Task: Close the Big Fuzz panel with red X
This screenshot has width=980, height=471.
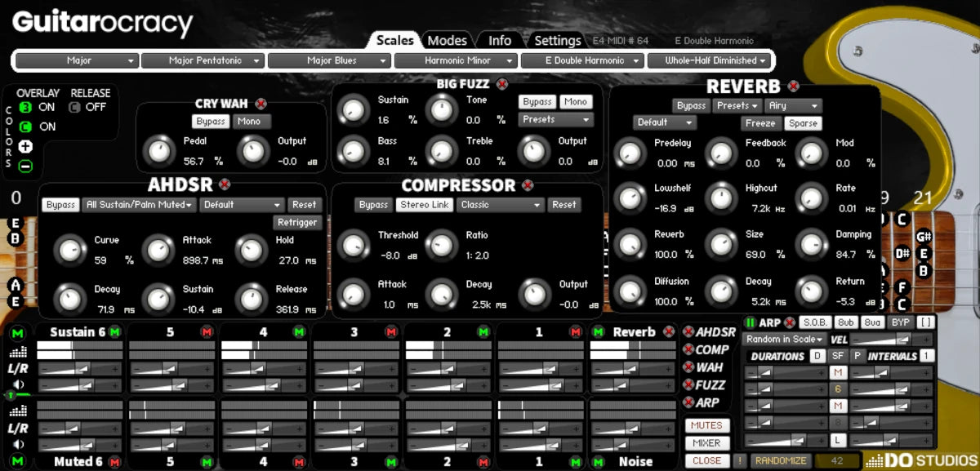Action: pos(502,83)
